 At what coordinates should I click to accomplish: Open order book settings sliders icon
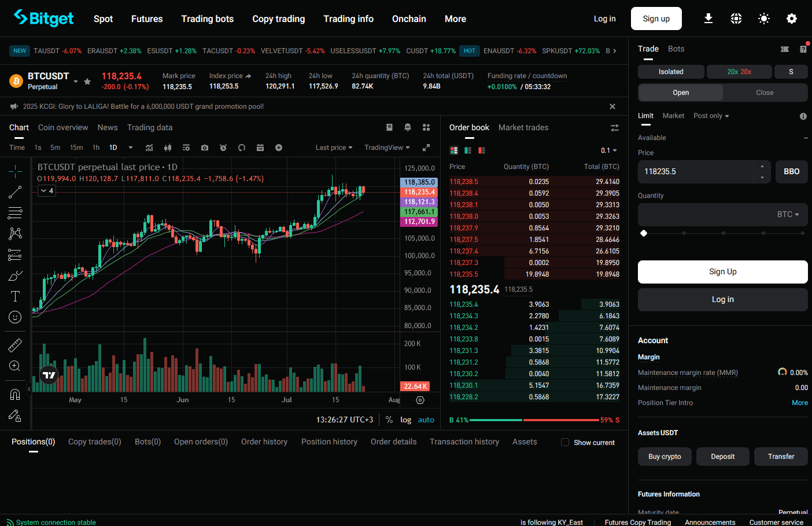pos(615,127)
